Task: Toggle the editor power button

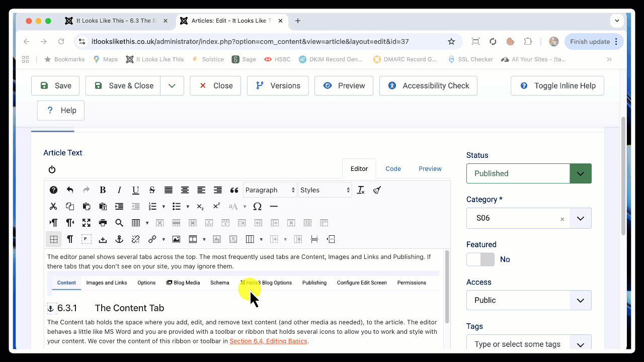Action: [52, 170]
